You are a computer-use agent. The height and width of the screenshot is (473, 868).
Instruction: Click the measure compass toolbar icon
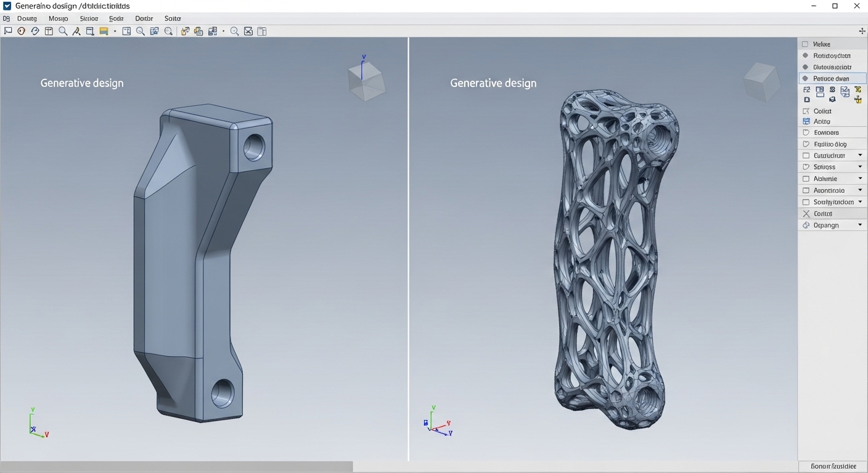[x=76, y=31]
